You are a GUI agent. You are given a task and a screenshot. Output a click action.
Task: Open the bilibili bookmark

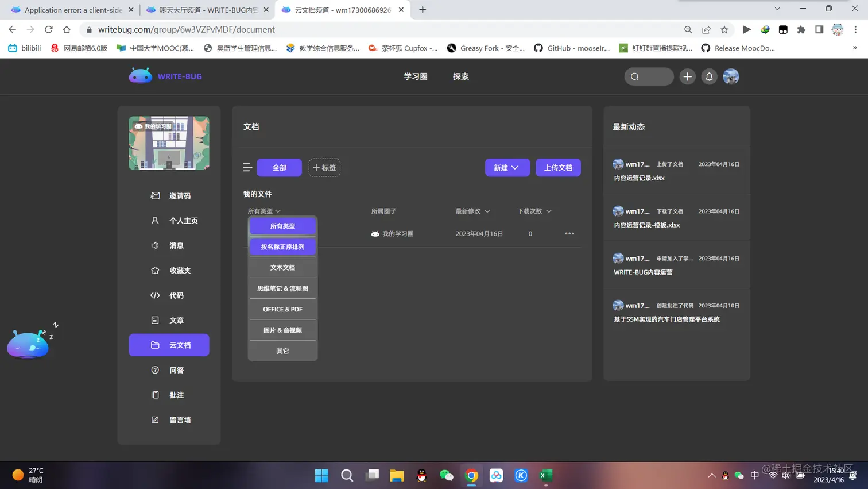pos(25,48)
